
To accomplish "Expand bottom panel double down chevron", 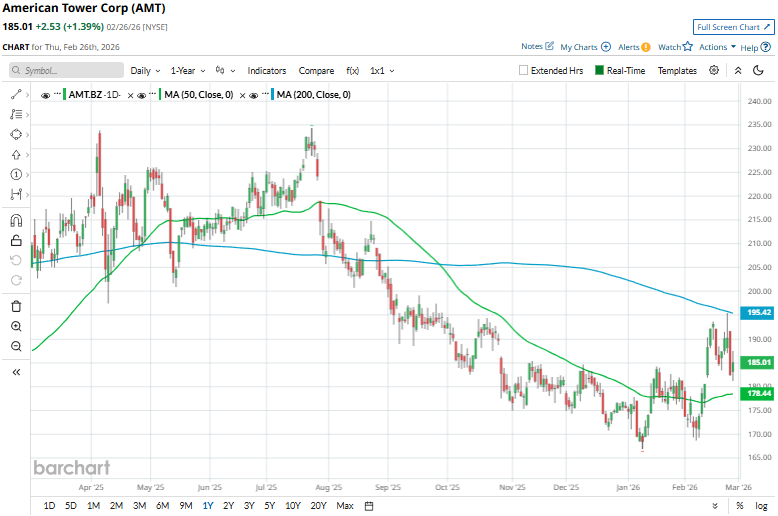I will (715, 506).
